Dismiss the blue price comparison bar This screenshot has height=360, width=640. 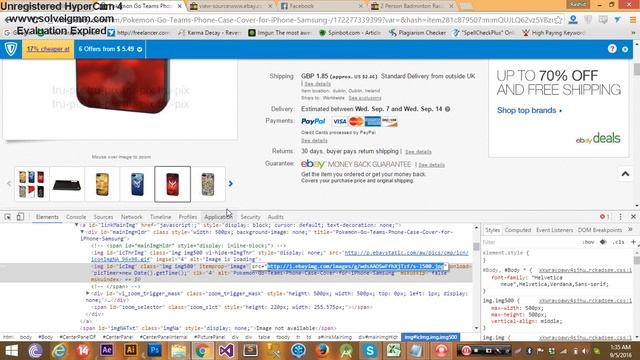click(x=625, y=49)
